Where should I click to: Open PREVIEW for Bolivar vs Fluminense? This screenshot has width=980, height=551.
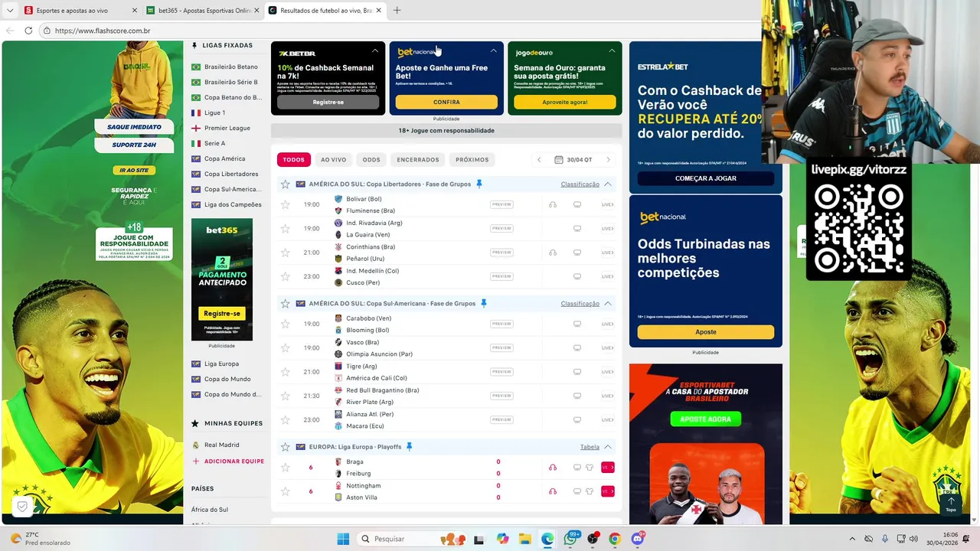501,204
